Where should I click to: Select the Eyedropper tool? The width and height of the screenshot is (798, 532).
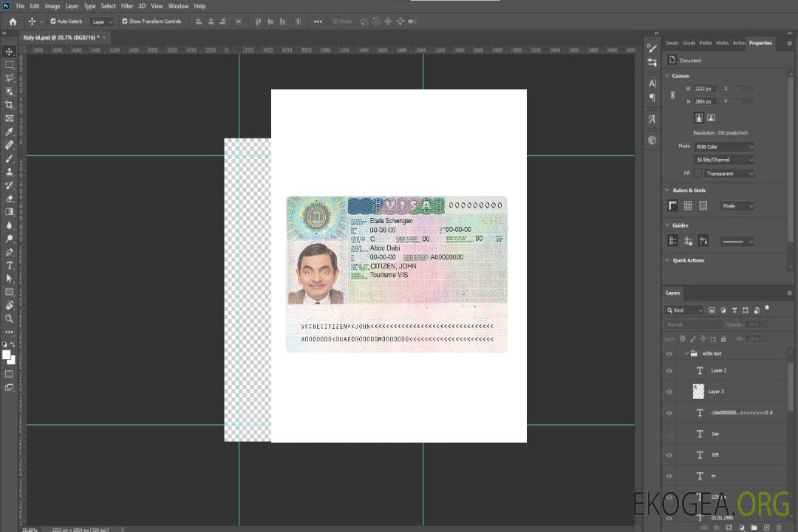(9, 132)
